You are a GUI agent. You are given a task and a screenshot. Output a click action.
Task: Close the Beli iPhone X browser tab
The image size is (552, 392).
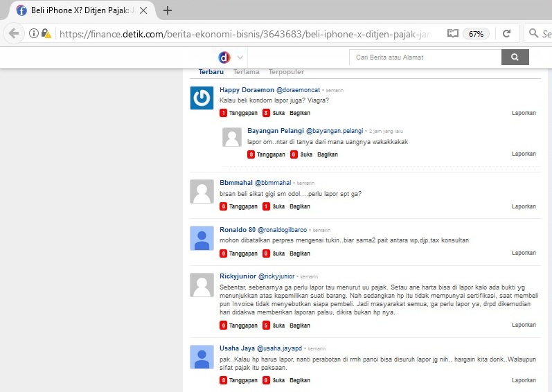(143, 10)
